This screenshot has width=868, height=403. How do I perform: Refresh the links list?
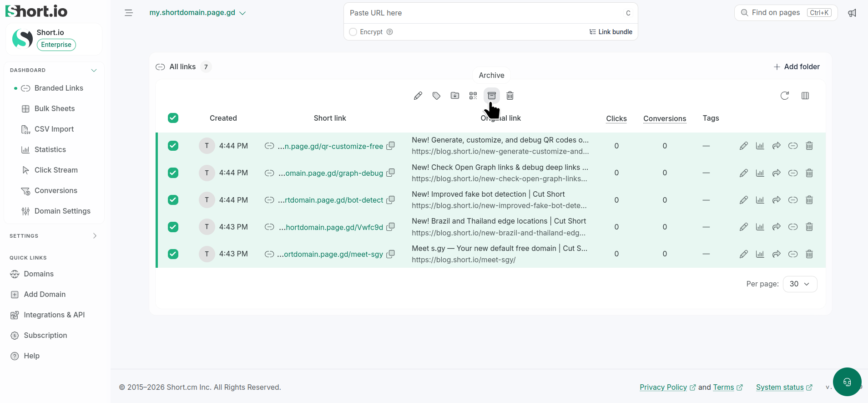[x=785, y=96]
